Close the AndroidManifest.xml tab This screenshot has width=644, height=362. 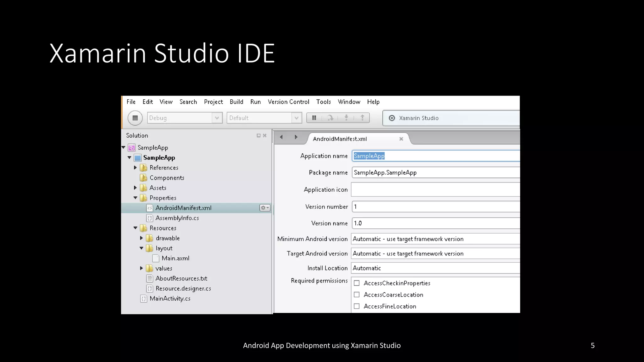coord(401,139)
